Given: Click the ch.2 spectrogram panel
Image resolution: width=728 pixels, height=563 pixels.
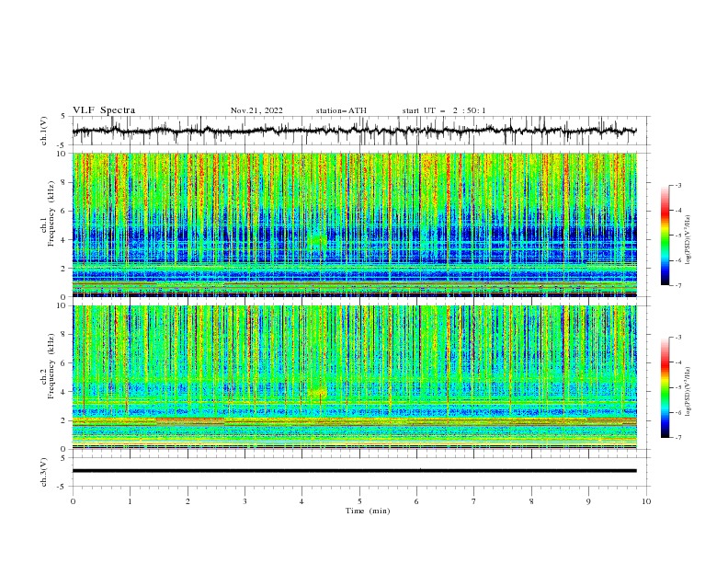Looking at the screenshot, I should point(354,377).
